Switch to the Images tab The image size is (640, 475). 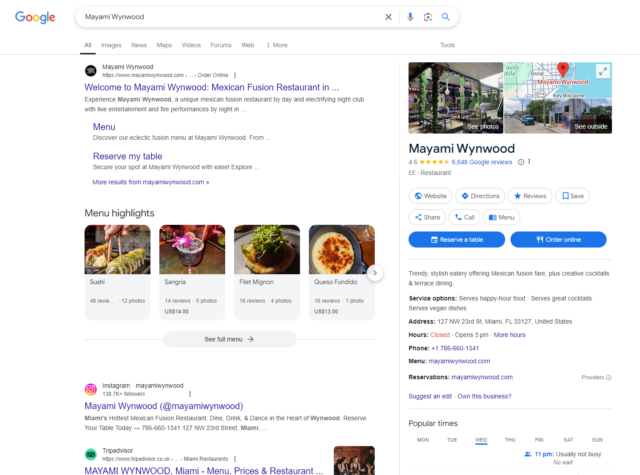111,45
